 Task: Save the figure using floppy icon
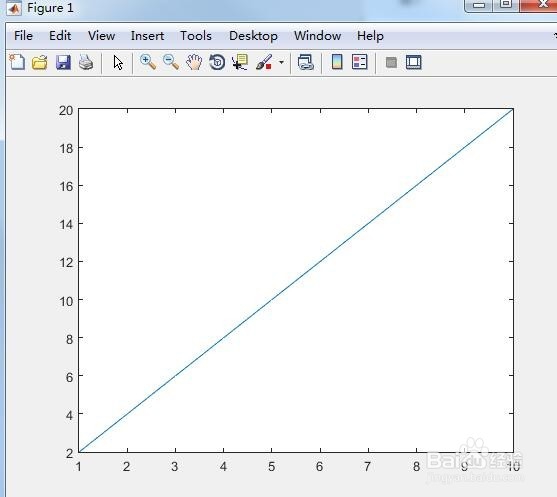[x=63, y=63]
